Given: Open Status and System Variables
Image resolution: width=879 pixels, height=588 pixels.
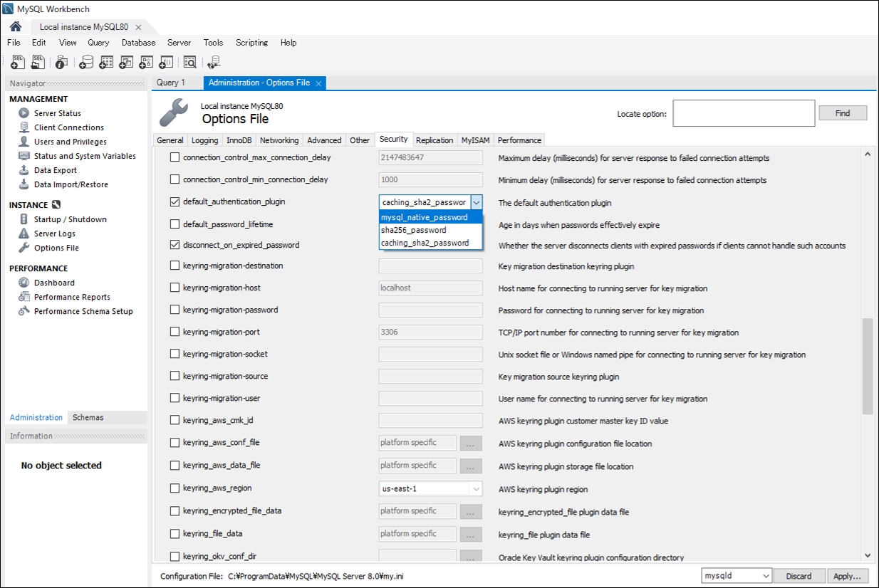Looking at the screenshot, I should [x=84, y=156].
